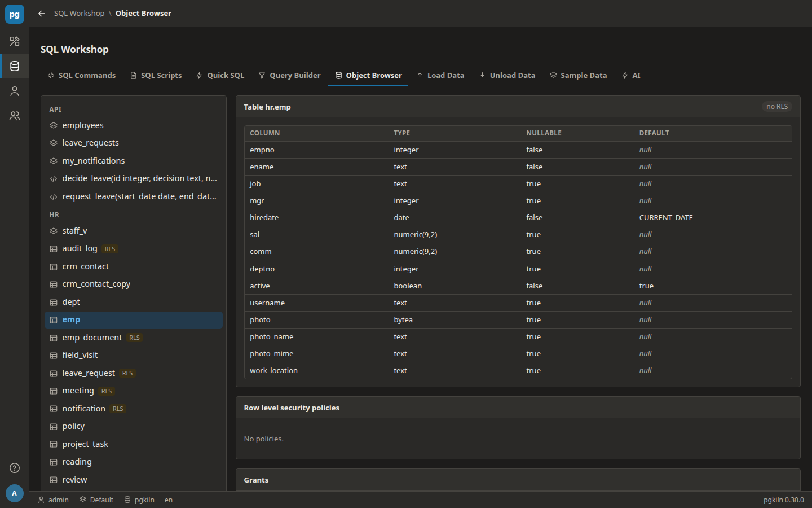The height and width of the screenshot is (508, 812).
Task: Switch to the SQL Commands tab
Action: 82,76
